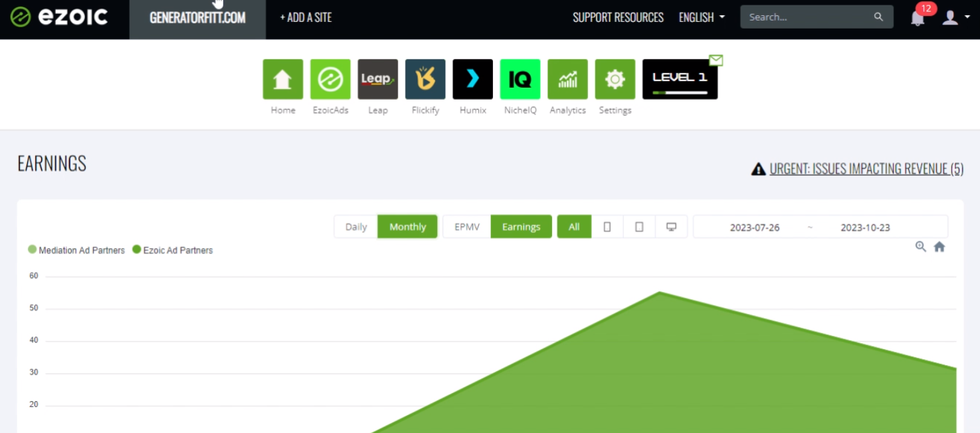980x433 pixels.
Task: Open the Humix icon
Action: (473, 79)
